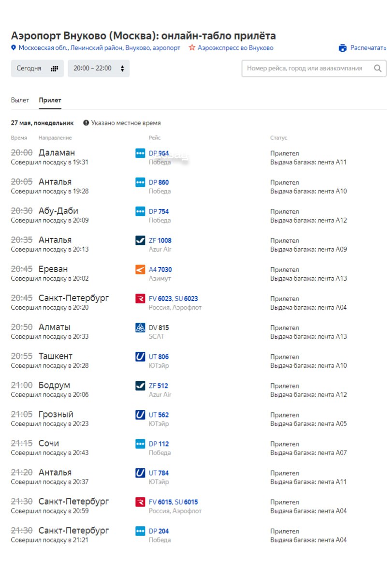392x568 pixels.
Task: Click the Aeroexpress star icon
Action: (192, 48)
